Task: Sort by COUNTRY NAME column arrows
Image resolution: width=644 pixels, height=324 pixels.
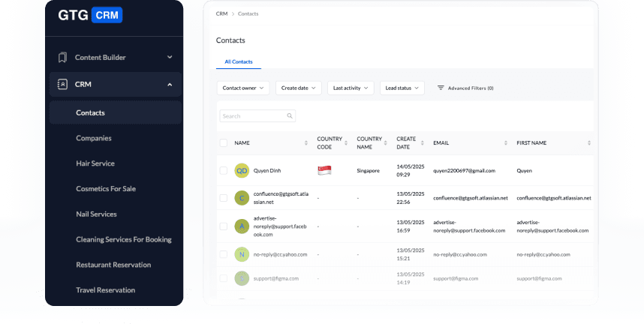Action: [385, 143]
